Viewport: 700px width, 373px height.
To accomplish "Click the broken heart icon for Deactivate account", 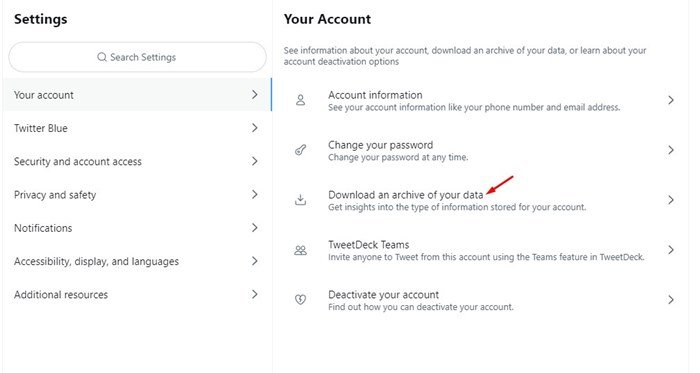I will [x=300, y=300].
